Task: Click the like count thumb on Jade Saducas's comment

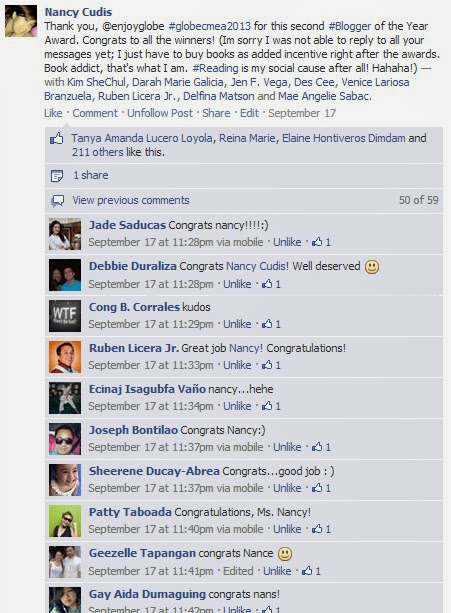Action: point(317,242)
